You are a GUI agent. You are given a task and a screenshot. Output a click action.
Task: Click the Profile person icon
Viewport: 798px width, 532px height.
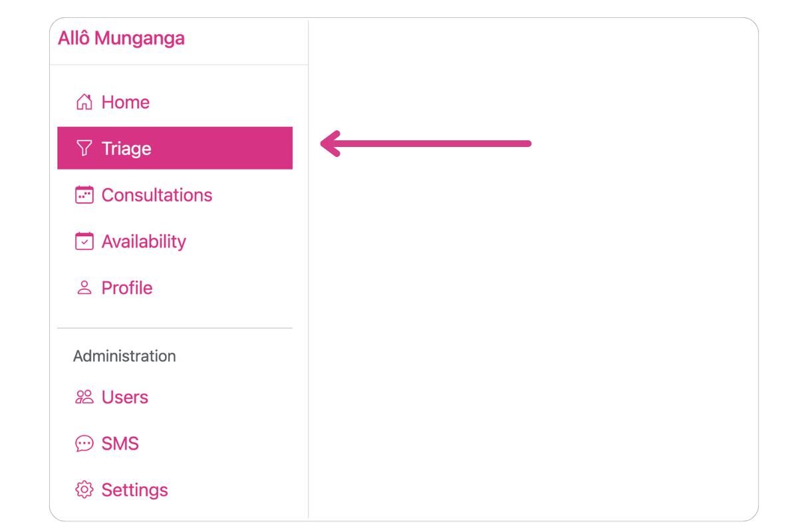(x=84, y=288)
